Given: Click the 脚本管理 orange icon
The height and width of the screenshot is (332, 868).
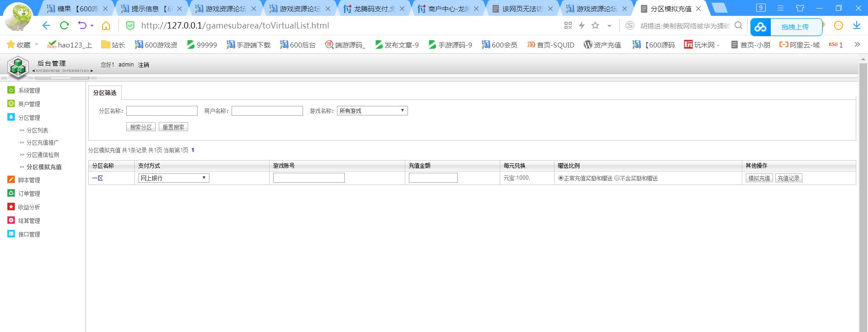Looking at the screenshot, I should point(11,180).
